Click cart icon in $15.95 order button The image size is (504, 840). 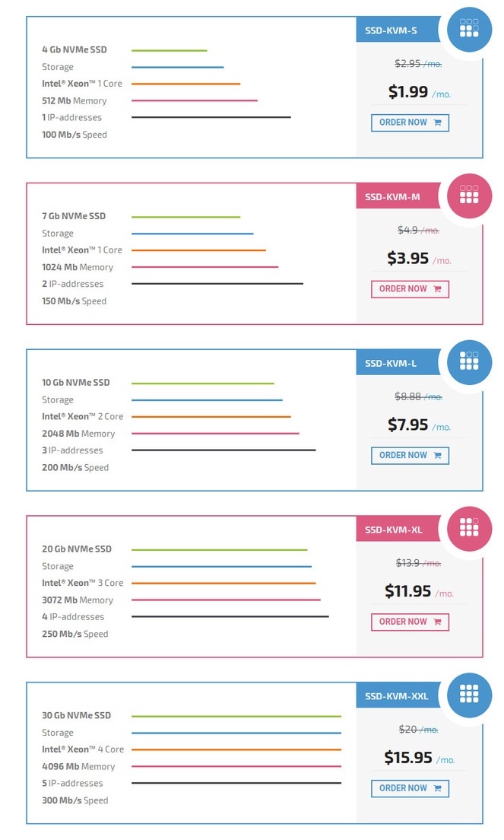(438, 788)
